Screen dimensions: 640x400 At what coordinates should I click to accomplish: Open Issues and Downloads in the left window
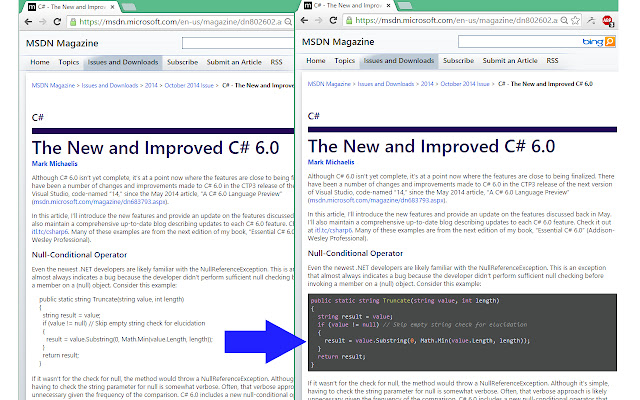pos(123,62)
